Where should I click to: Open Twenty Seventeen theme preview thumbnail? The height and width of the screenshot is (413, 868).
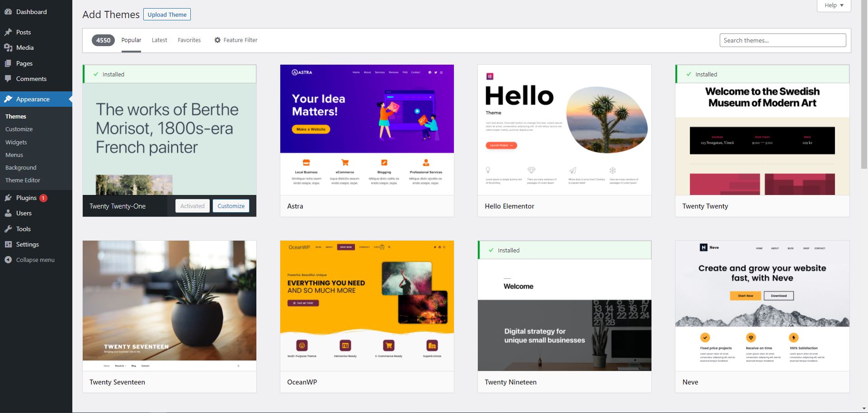pyautogui.click(x=170, y=306)
